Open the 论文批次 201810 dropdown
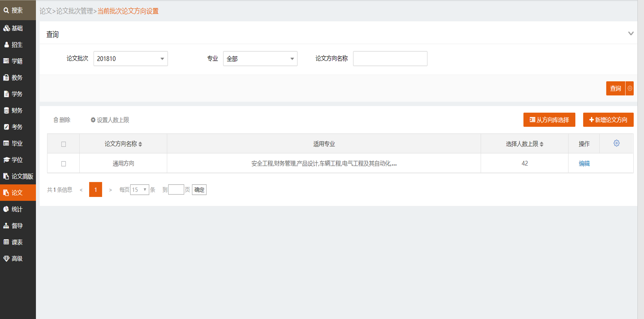The width and height of the screenshot is (644, 319). pos(131,59)
